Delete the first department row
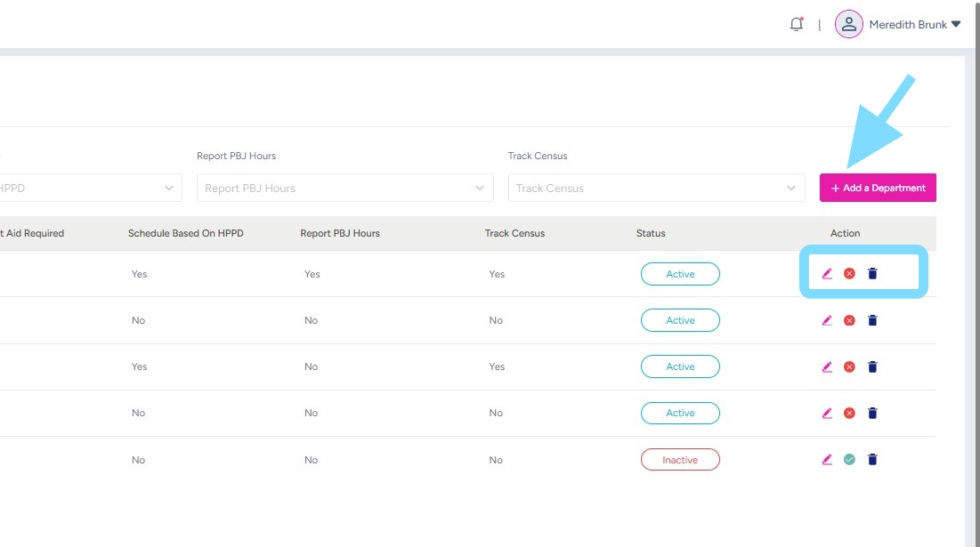 tap(872, 274)
